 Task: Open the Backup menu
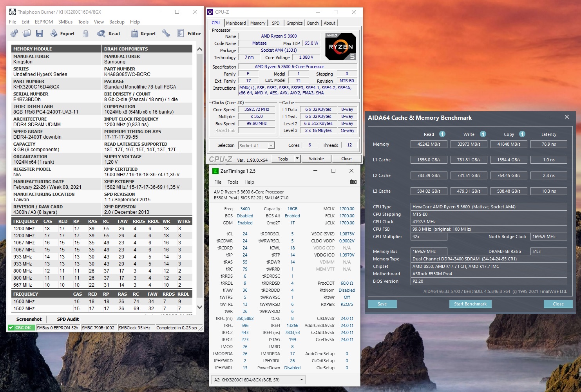coord(117,22)
